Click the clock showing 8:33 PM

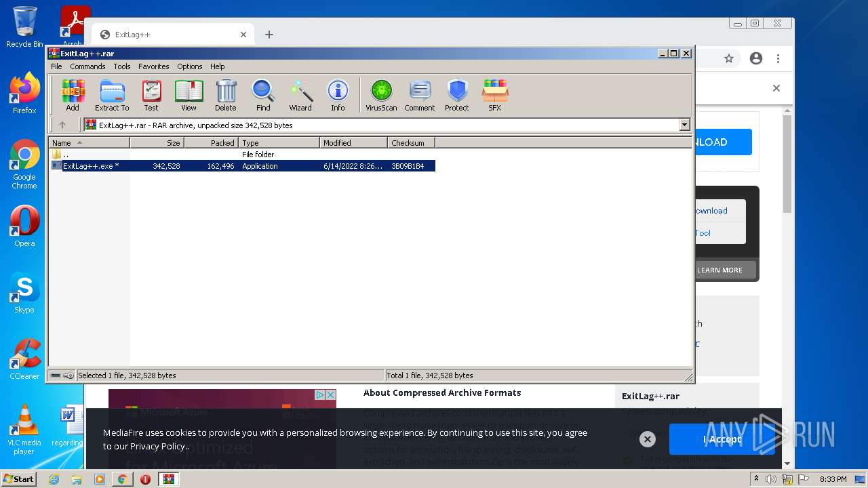[833, 479]
